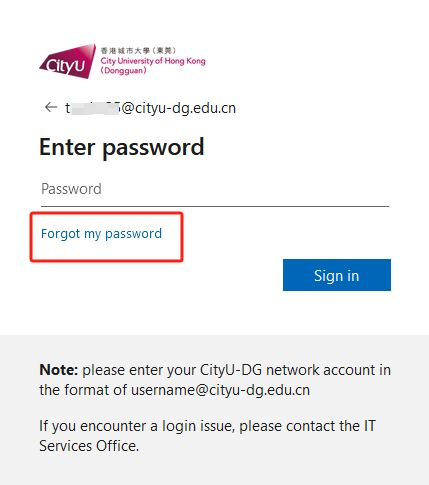The image size is (429, 485).
Task: Click the Enter password heading
Action: pos(122,147)
